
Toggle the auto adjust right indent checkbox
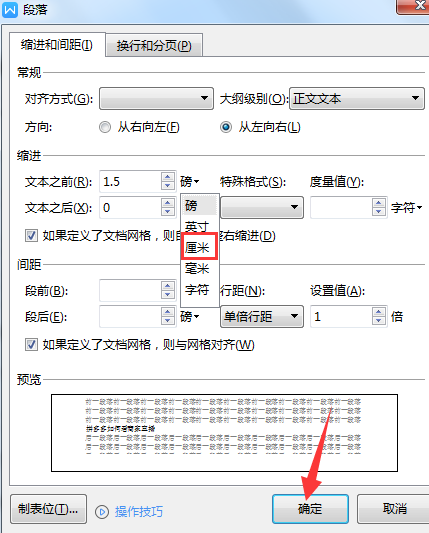click(x=31, y=235)
